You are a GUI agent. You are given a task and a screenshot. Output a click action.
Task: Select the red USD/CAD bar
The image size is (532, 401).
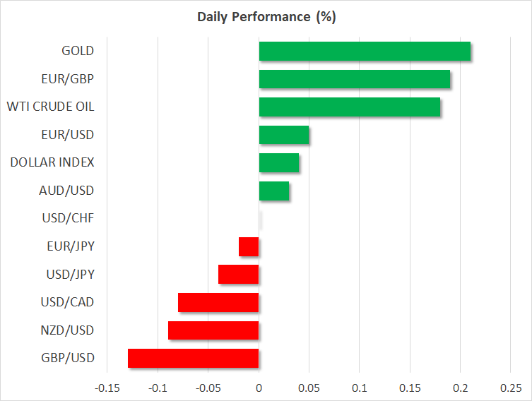218,302
